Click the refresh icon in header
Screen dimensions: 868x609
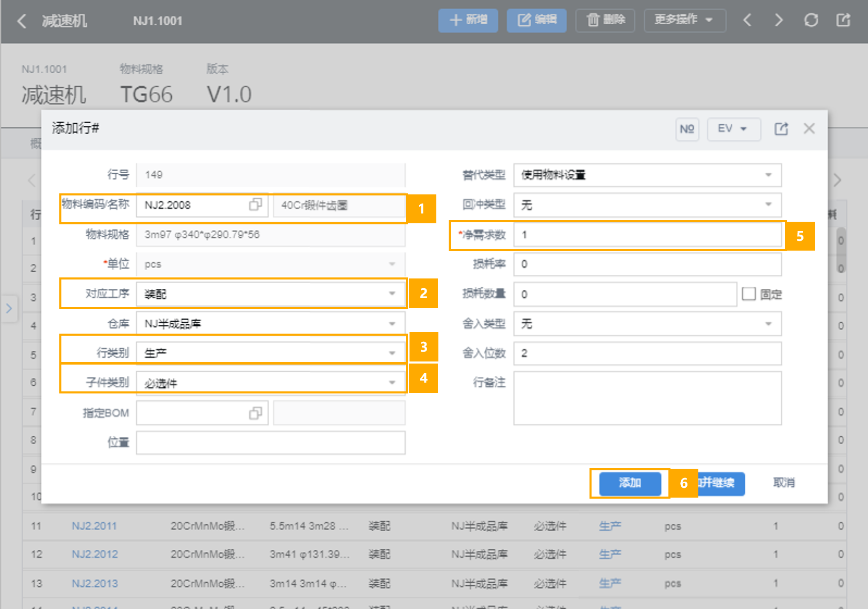click(x=811, y=21)
